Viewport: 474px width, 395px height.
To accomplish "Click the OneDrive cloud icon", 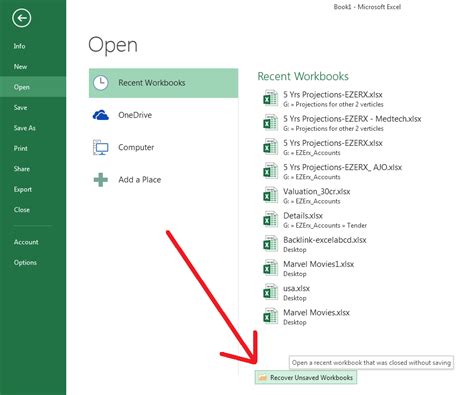I will tap(100, 115).
